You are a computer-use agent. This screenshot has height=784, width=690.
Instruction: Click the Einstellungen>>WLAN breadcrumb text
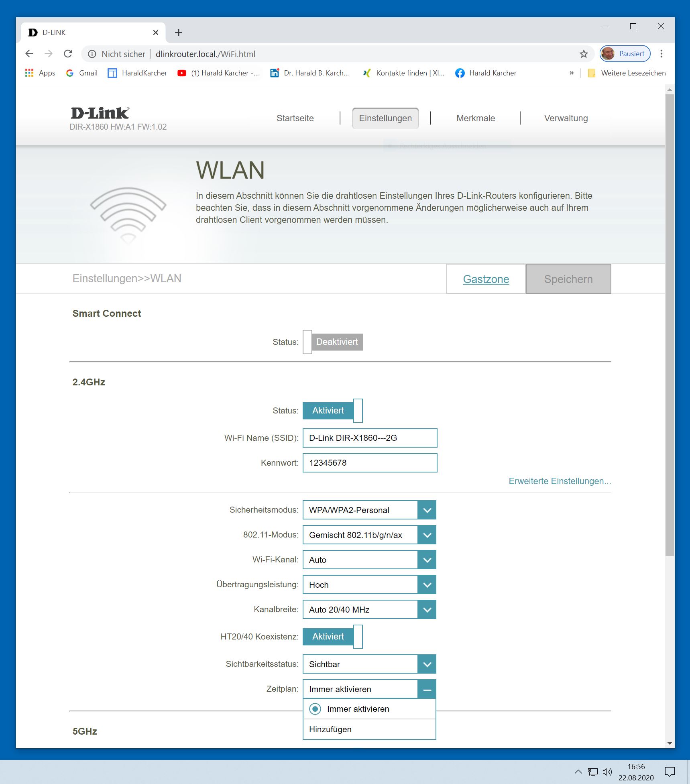pos(127,279)
